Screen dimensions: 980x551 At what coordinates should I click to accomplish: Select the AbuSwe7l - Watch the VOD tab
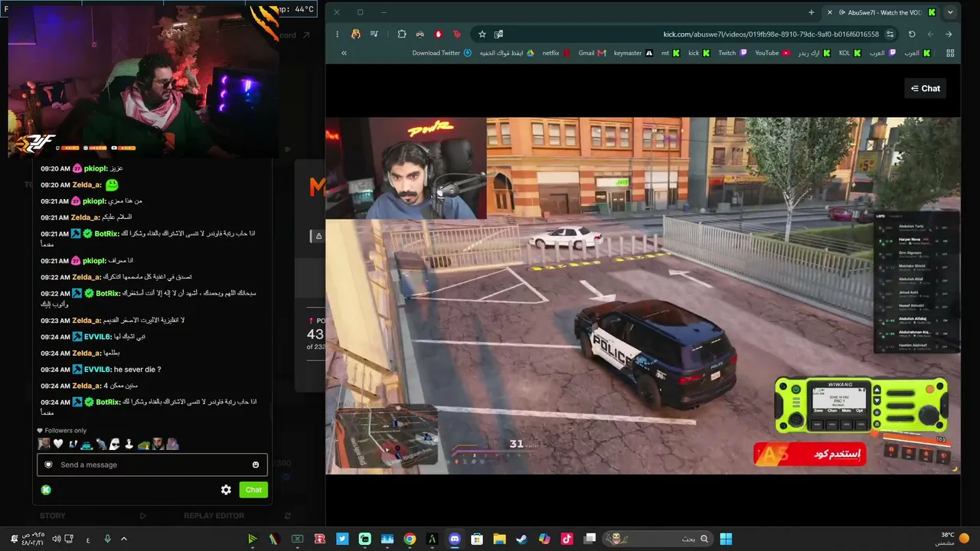pyautogui.click(x=880, y=12)
